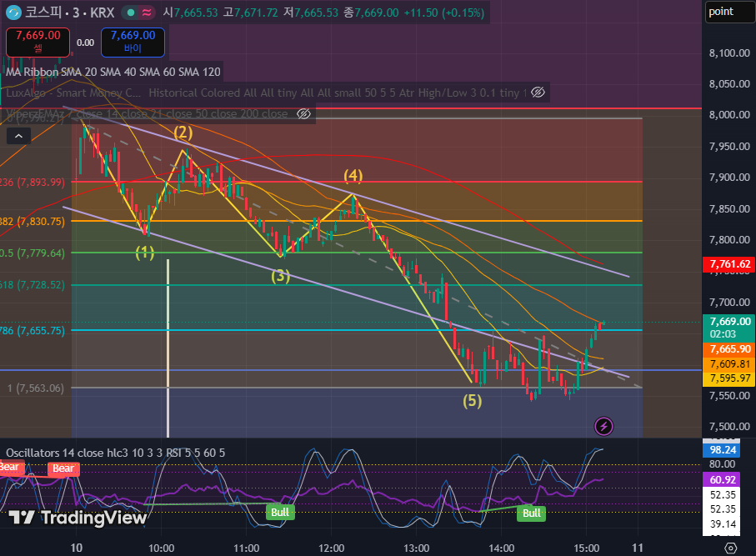This screenshot has height=556, width=756.
Task: Open the KOSPI symbol search
Action: [x=69, y=13]
